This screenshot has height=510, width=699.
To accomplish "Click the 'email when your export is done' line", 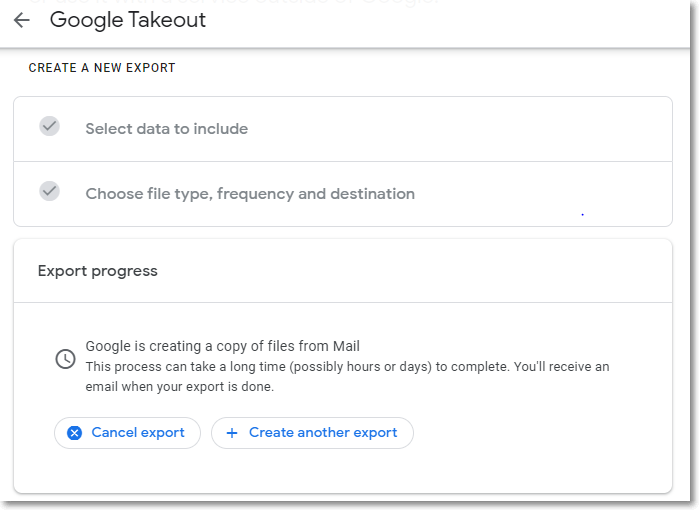I will 179,387.
